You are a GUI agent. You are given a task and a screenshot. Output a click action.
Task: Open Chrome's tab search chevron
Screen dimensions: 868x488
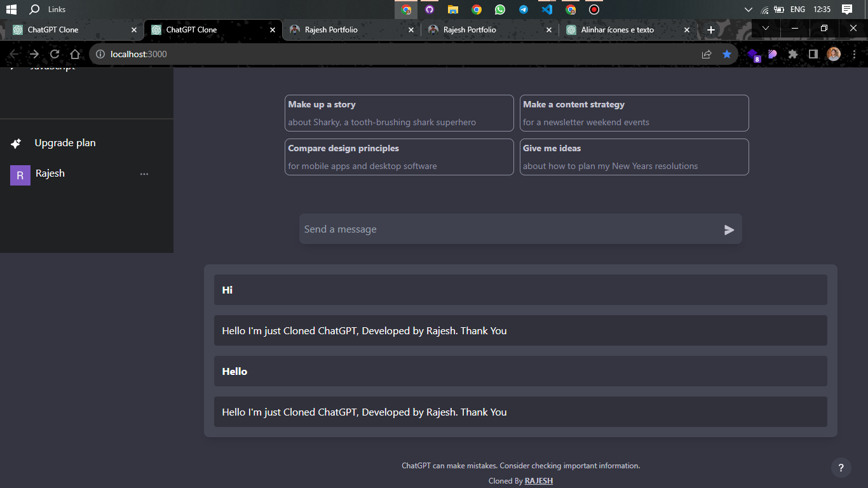pos(766,29)
